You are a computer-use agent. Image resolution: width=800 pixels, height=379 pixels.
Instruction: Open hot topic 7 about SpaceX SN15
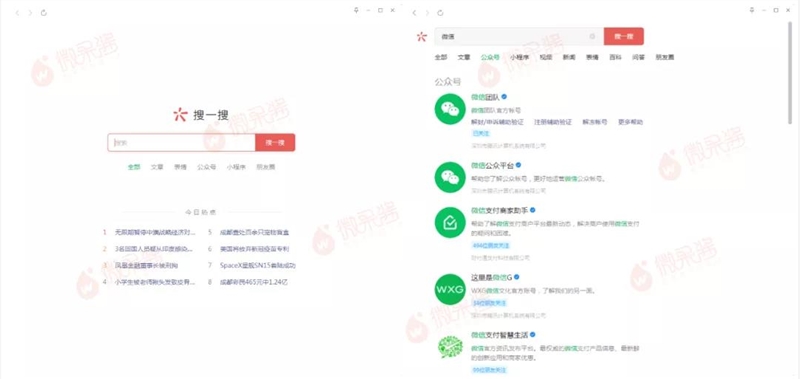[258, 265]
